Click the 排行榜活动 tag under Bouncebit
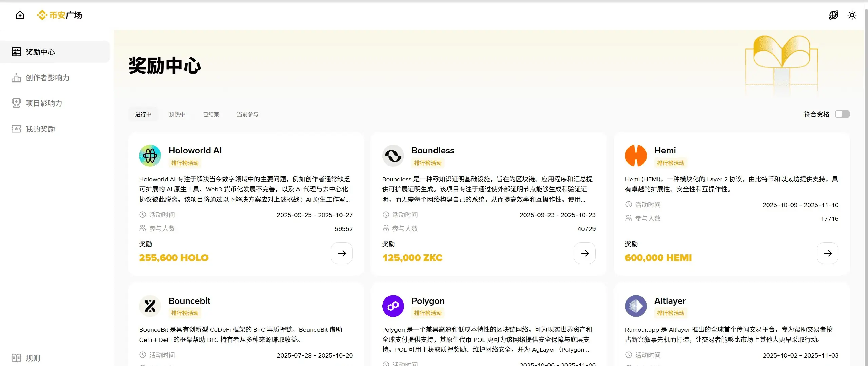This screenshot has width=868, height=366. (185, 313)
